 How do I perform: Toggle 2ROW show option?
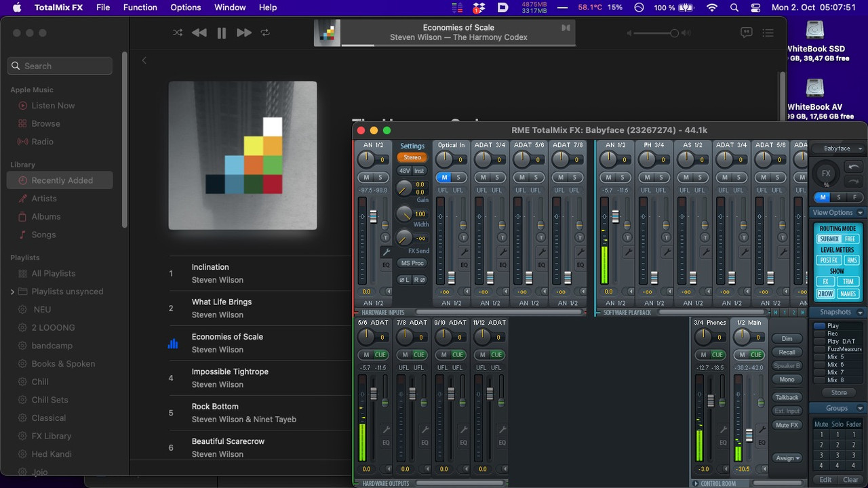point(825,294)
